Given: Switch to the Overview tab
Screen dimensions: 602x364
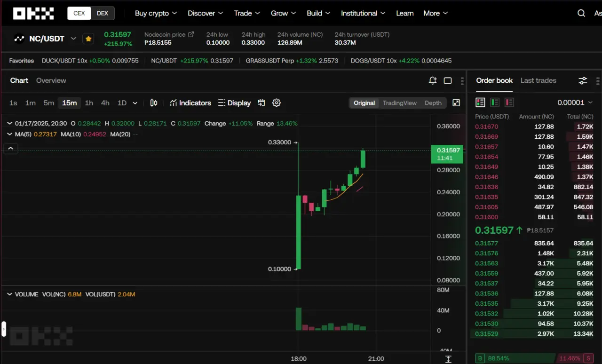Looking at the screenshot, I should [x=51, y=80].
